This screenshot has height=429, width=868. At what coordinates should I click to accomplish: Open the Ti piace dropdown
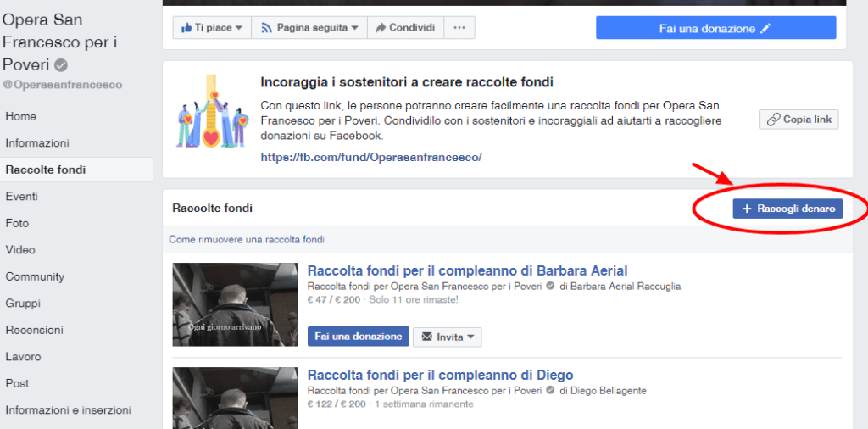click(x=212, y=28)
